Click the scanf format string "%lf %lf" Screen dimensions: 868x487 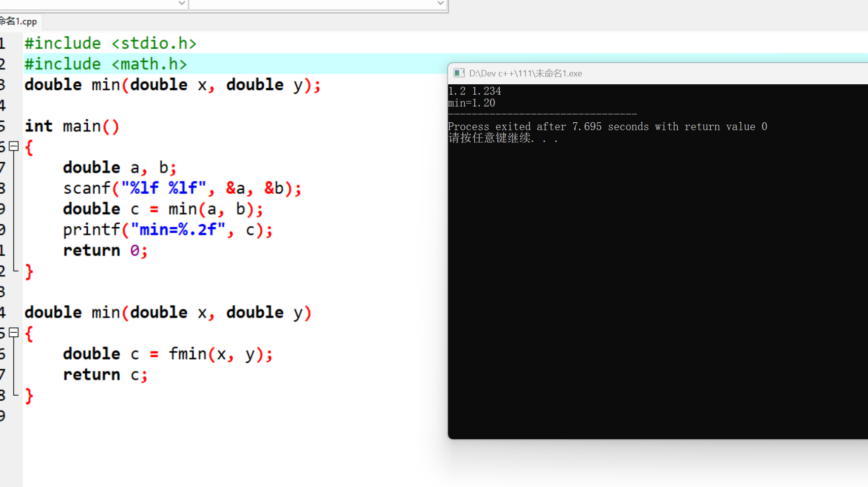(164, 188)
